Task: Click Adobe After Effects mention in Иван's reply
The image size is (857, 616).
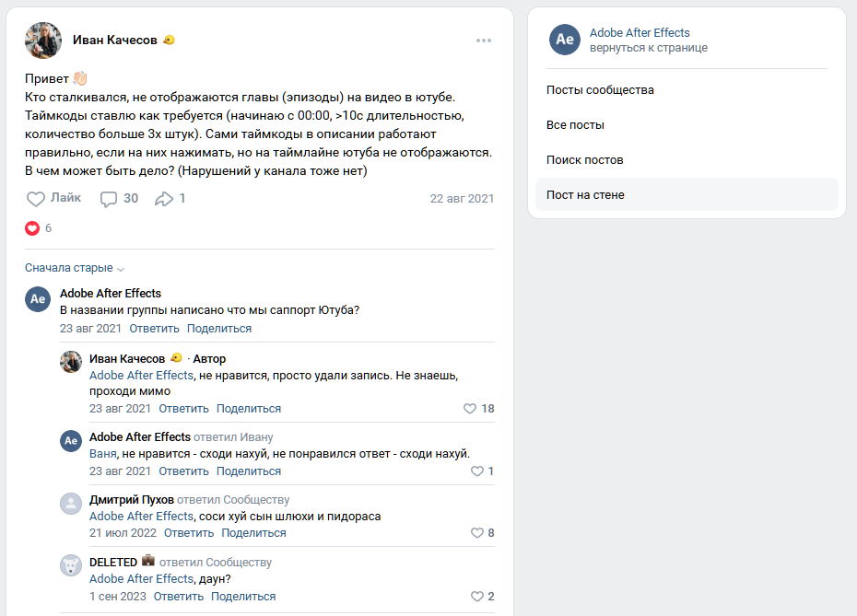Action: pos(141,375)
